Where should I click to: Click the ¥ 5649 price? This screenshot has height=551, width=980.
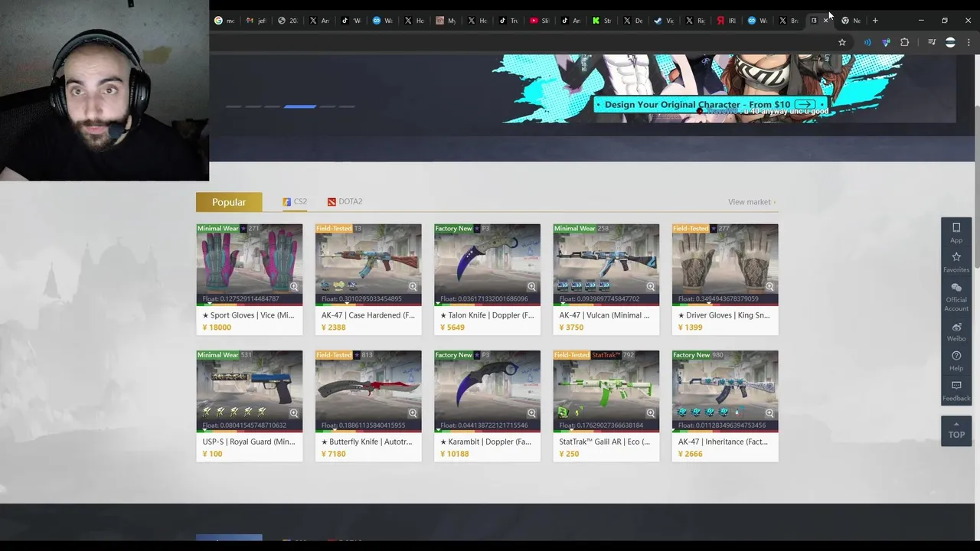coord(452,328)
